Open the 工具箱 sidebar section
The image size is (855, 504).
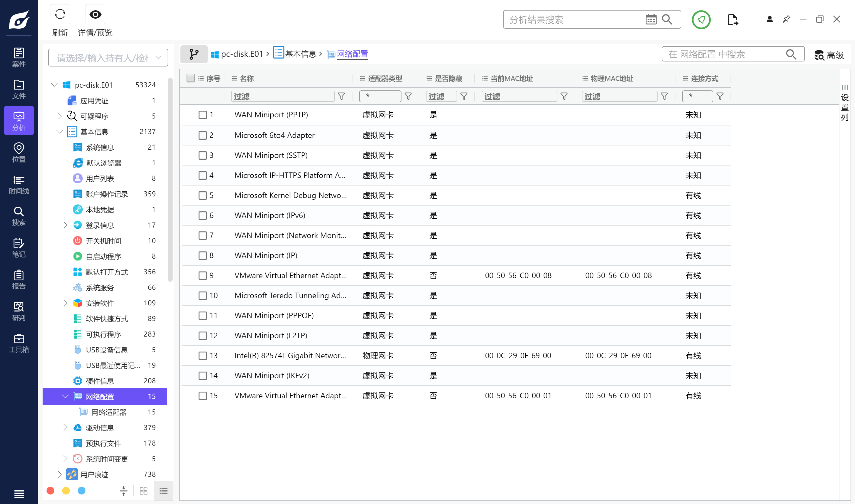(x=19, y=343)
